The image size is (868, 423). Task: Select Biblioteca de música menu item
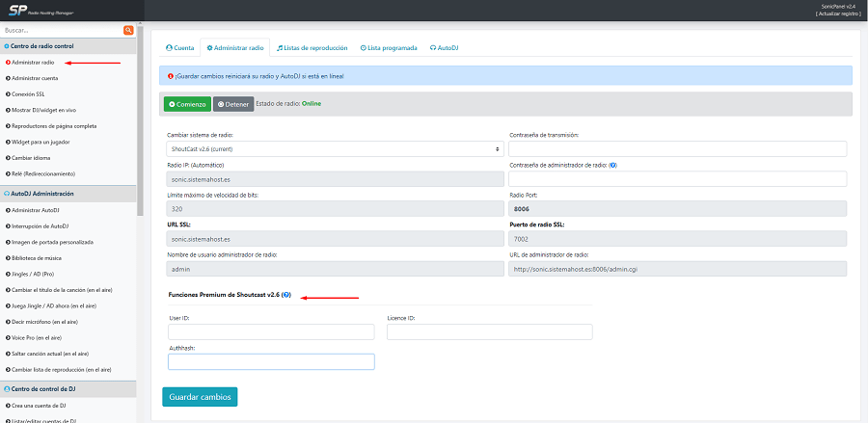[37, 257]
